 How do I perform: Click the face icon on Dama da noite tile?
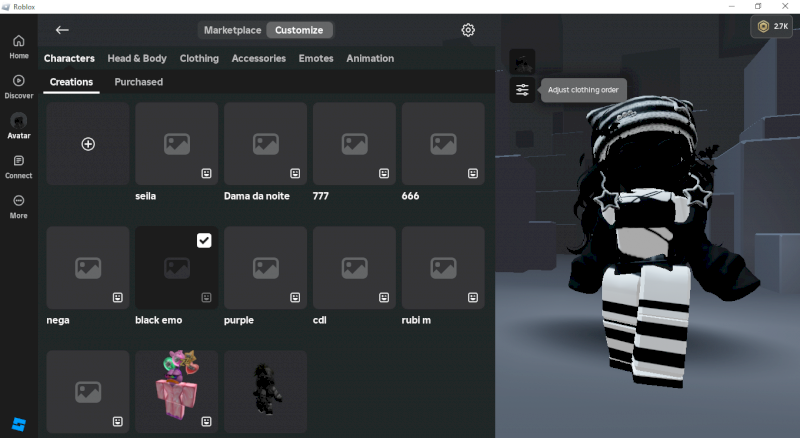(x=295, y=174)
